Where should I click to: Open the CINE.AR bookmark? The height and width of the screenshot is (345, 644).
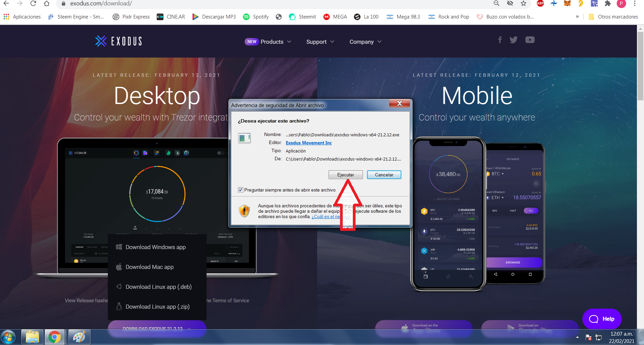[x=171, y=17]
